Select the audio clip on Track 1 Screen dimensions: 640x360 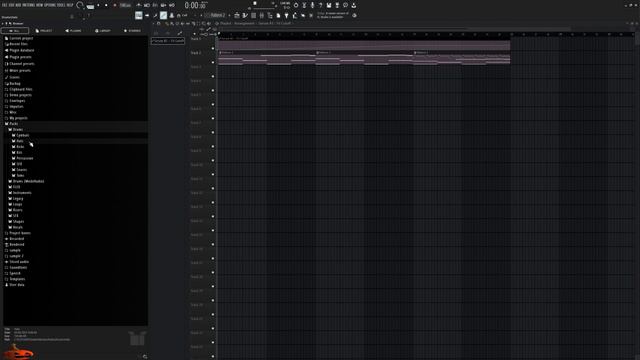[x=364, y=43]
